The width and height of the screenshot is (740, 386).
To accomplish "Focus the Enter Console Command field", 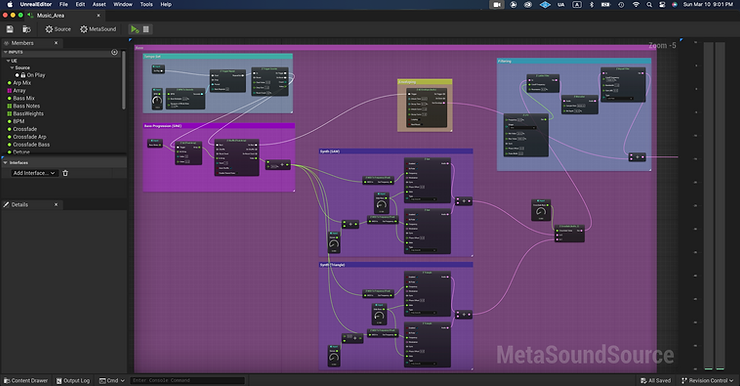I will coord(187,381).
